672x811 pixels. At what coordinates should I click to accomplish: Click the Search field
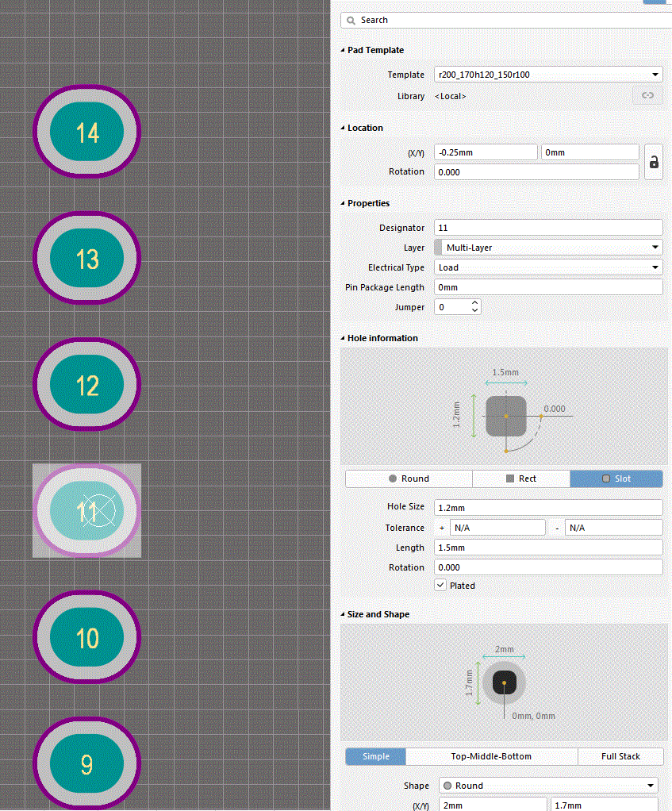(x=507, y=20)
